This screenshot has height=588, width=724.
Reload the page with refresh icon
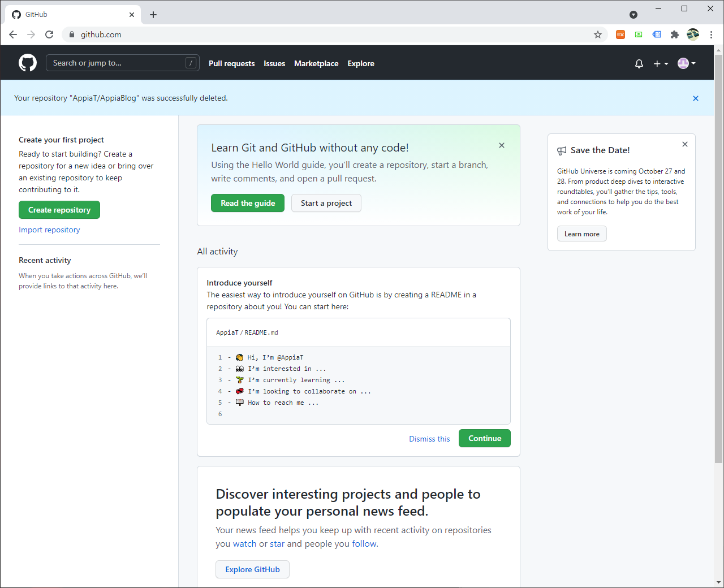coord(49,34)
